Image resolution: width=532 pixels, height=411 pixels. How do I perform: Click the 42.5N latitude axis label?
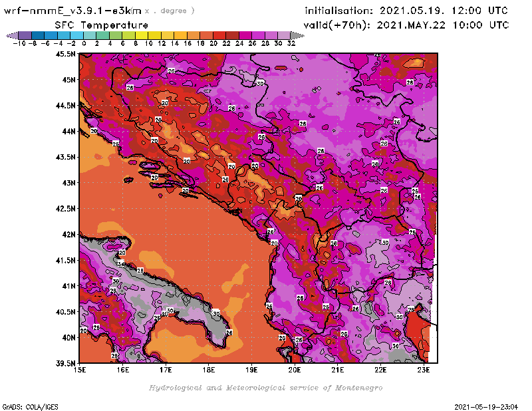(x=65, y=209)
